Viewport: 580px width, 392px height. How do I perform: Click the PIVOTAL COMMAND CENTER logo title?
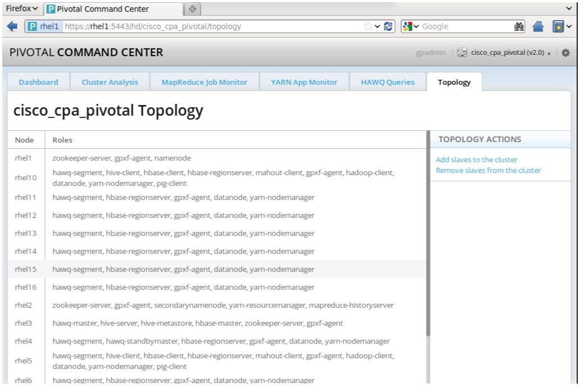86,52
